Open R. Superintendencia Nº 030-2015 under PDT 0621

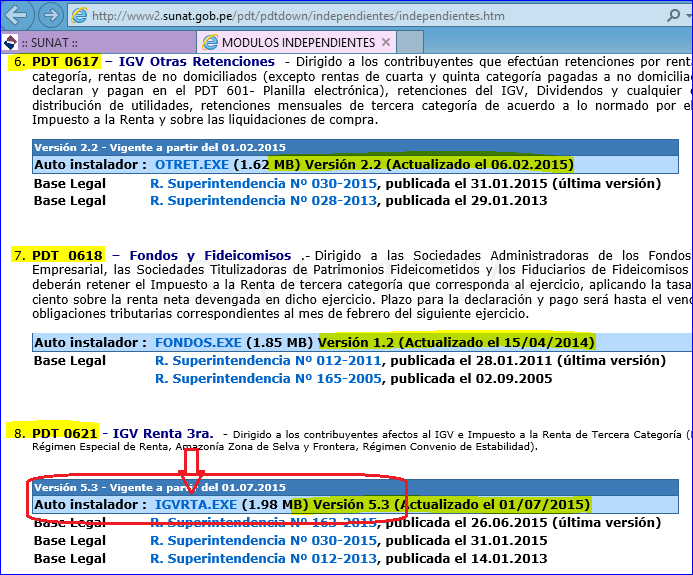point(263,541)
